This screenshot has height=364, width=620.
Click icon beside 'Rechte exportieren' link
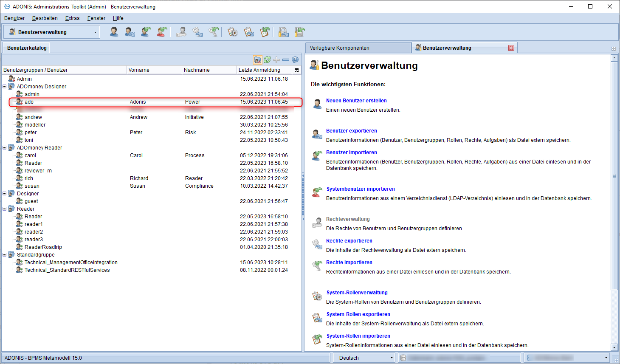click(317, 244)
